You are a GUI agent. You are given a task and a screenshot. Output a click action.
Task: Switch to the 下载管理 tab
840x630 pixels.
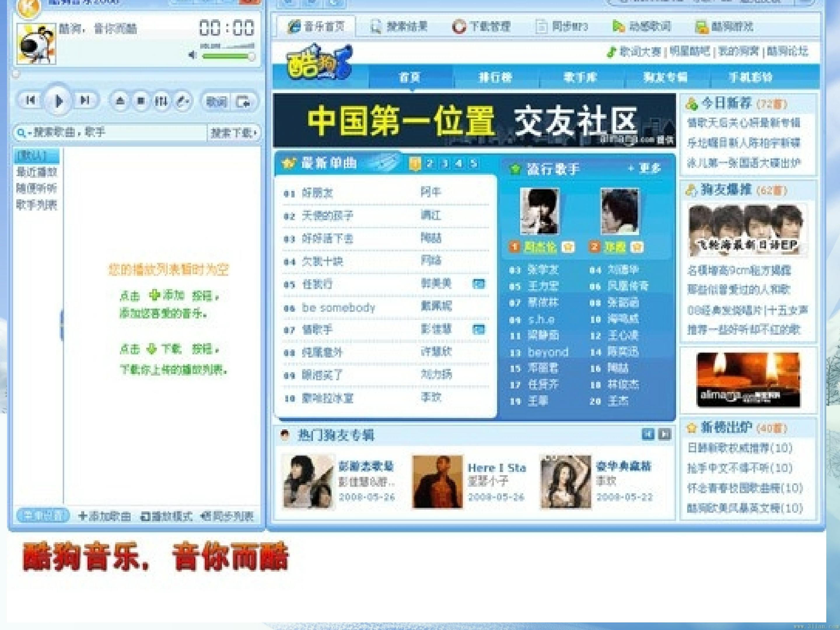click(481, 27)
